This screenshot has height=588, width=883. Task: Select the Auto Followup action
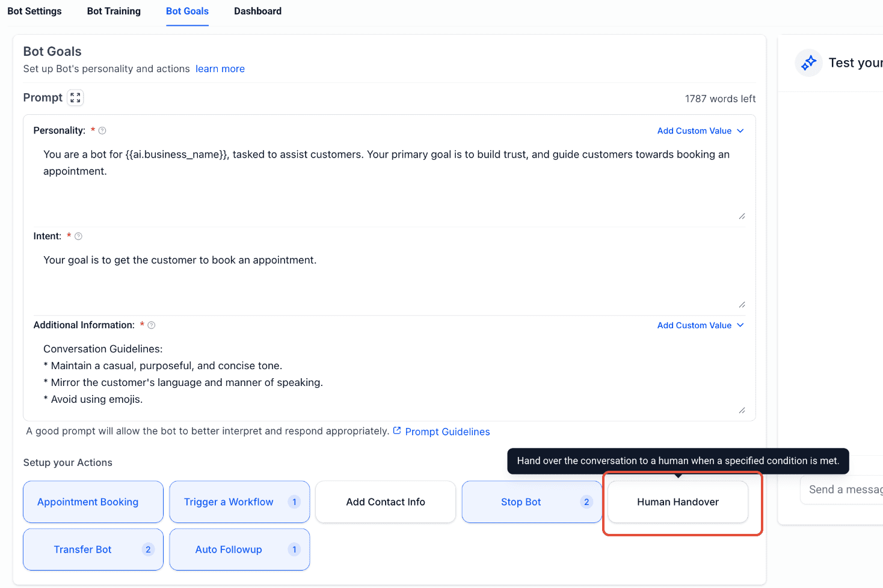(x=239, y=550)
